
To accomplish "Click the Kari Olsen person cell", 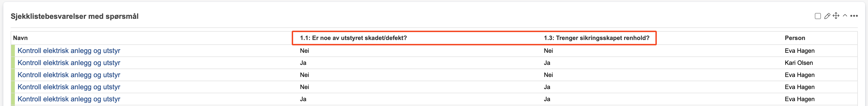I will tap(799, 63).
